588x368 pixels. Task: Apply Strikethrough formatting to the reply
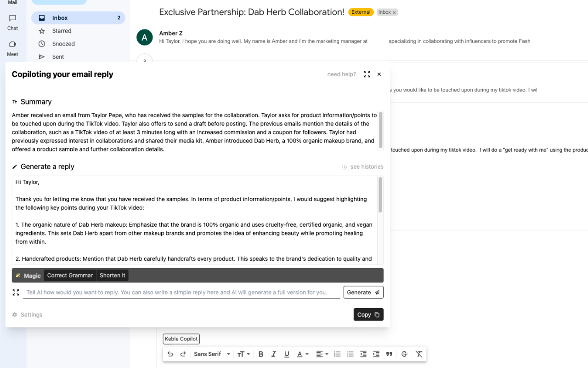[404, 354]
